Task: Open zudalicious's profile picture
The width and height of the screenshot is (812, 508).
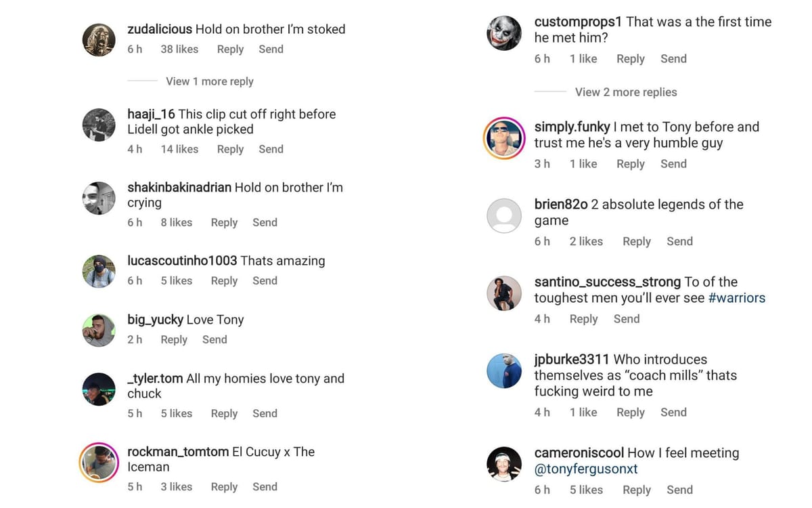Action: (99, 39)
